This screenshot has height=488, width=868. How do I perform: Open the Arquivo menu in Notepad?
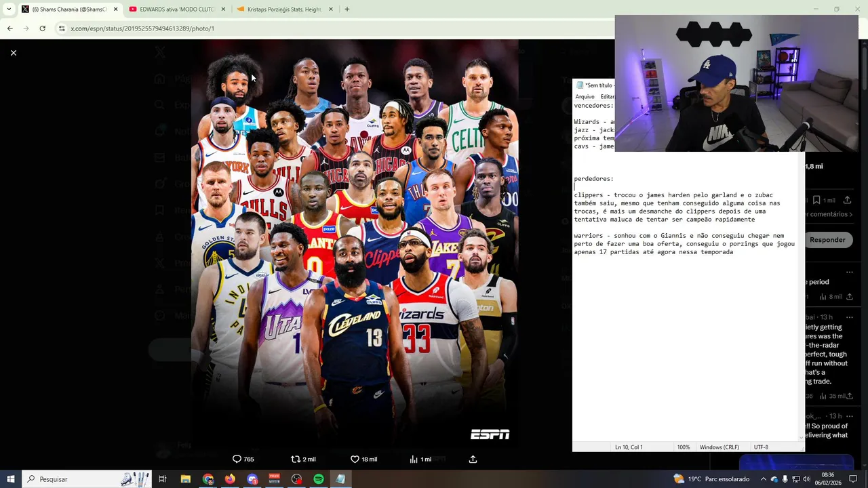pyautogui.click(x=585, y=96)
